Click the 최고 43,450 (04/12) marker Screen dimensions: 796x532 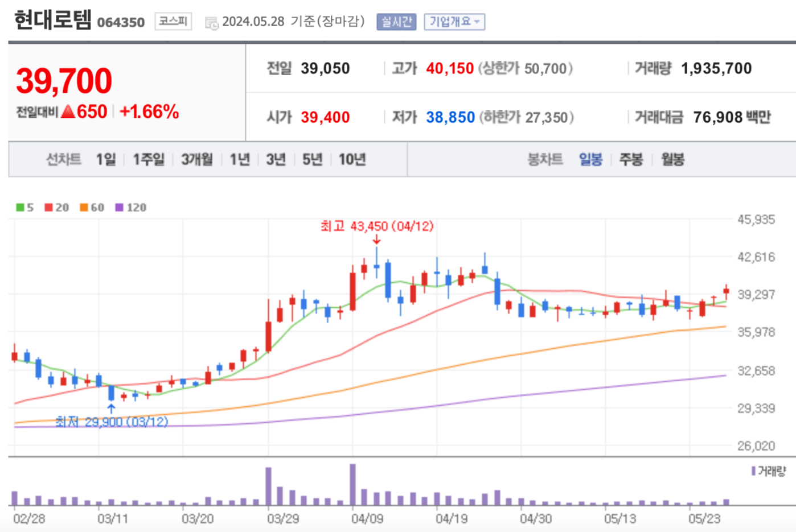[x=377, y=226]
